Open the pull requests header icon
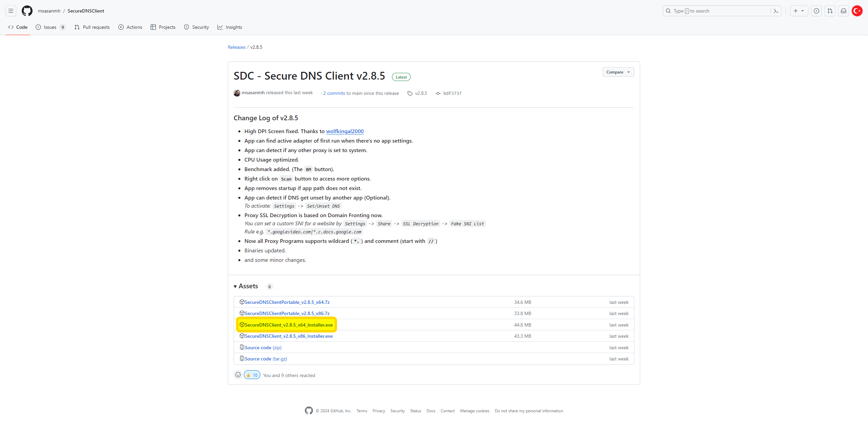The width and height of the screenshot is (868, 438). (830, 11)
